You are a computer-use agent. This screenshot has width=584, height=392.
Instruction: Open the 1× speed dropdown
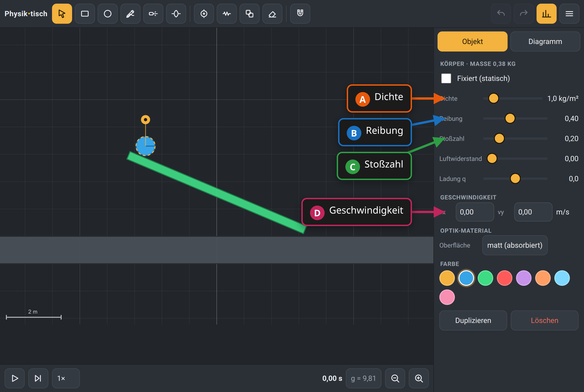click(66, 378)
